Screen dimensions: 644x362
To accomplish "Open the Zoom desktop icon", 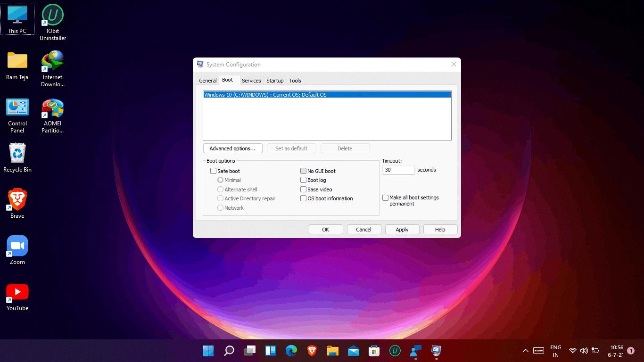I will [17, 247].
